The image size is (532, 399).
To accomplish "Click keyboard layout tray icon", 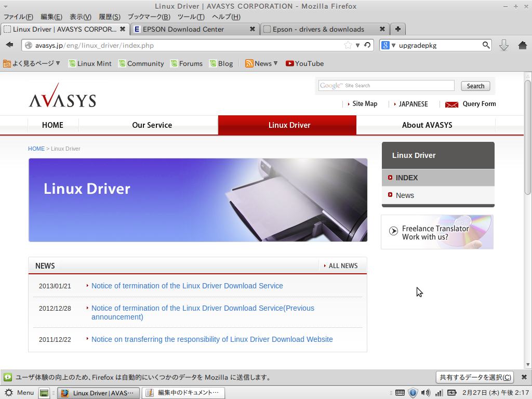I will click(x=400, y=393).
